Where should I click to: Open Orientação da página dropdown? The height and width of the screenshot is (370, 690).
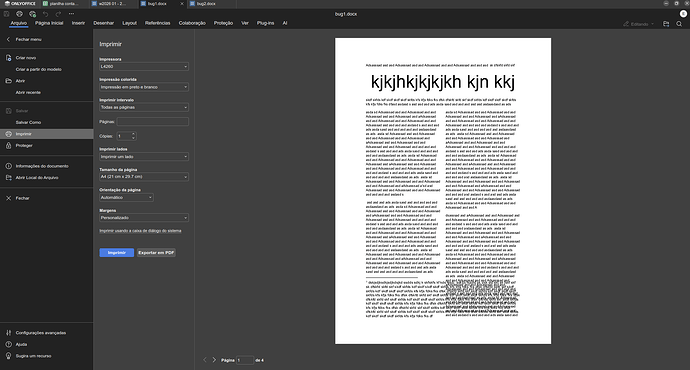click(126, 198)
